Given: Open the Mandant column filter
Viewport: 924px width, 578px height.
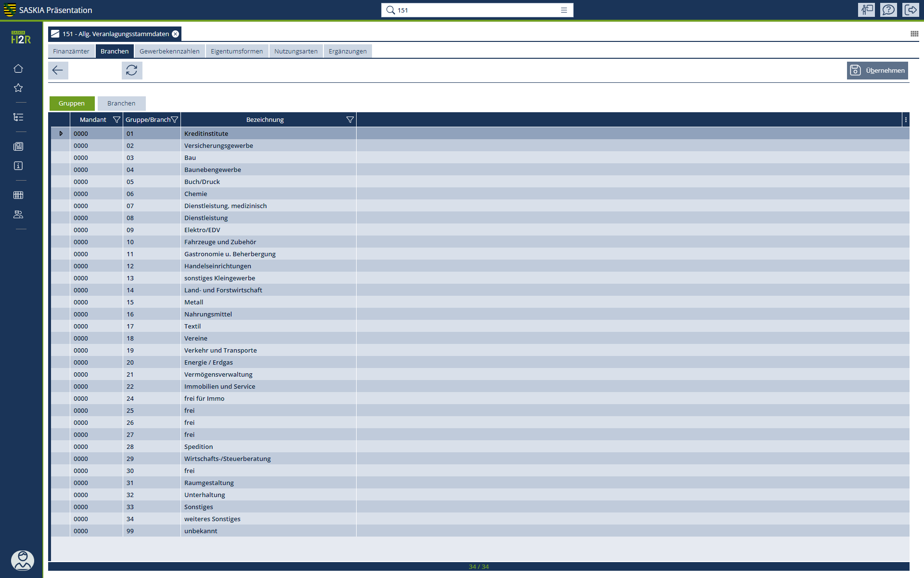Looking at the screenshot, I should pos(116,119).
